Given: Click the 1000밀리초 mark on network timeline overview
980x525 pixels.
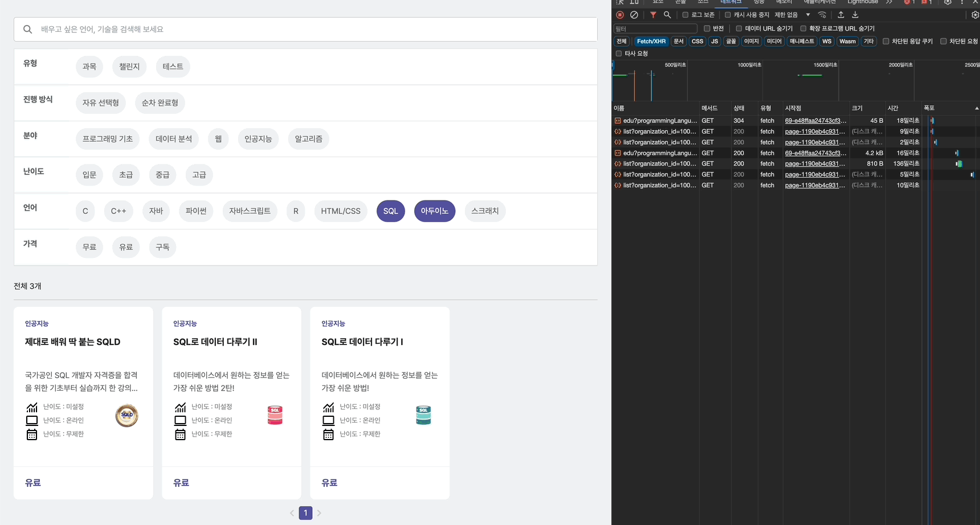Looking at the screenshot, I should [x=749, y=65].
